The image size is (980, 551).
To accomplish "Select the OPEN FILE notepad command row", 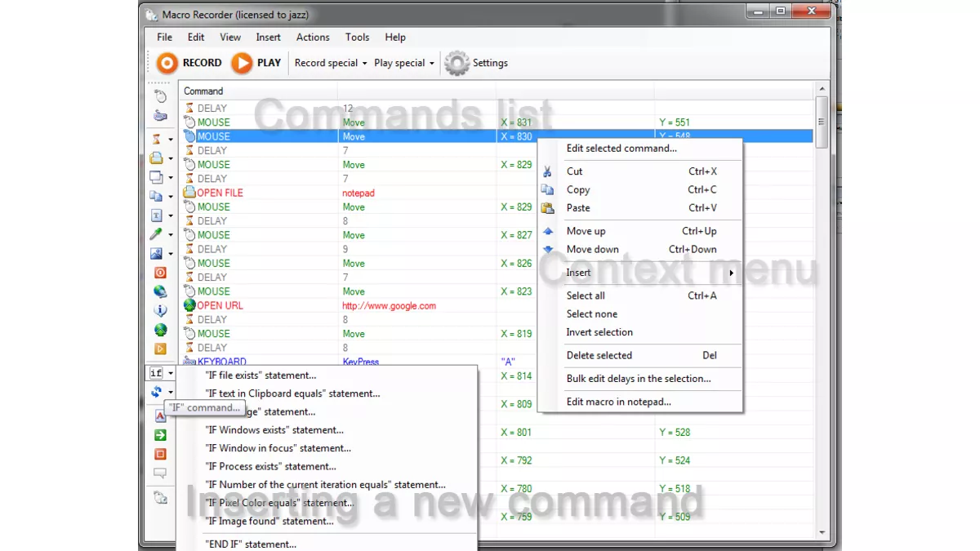I will coord(497,193).
